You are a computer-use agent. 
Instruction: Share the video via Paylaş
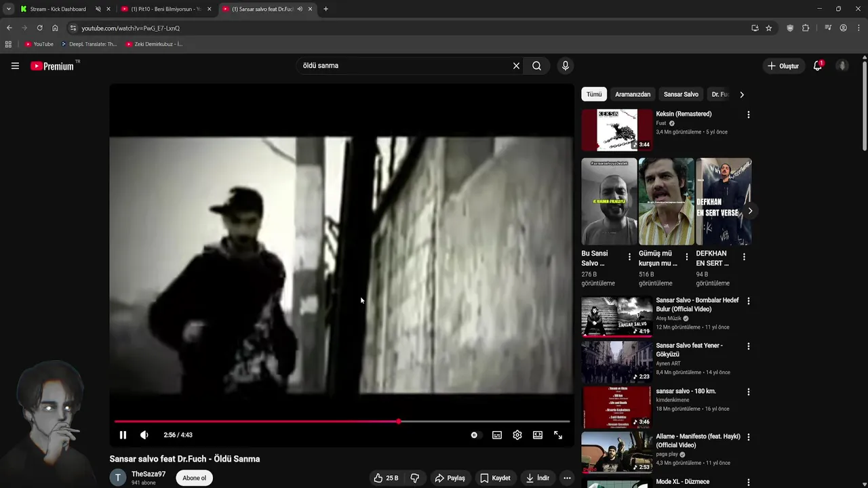(450, 478)
